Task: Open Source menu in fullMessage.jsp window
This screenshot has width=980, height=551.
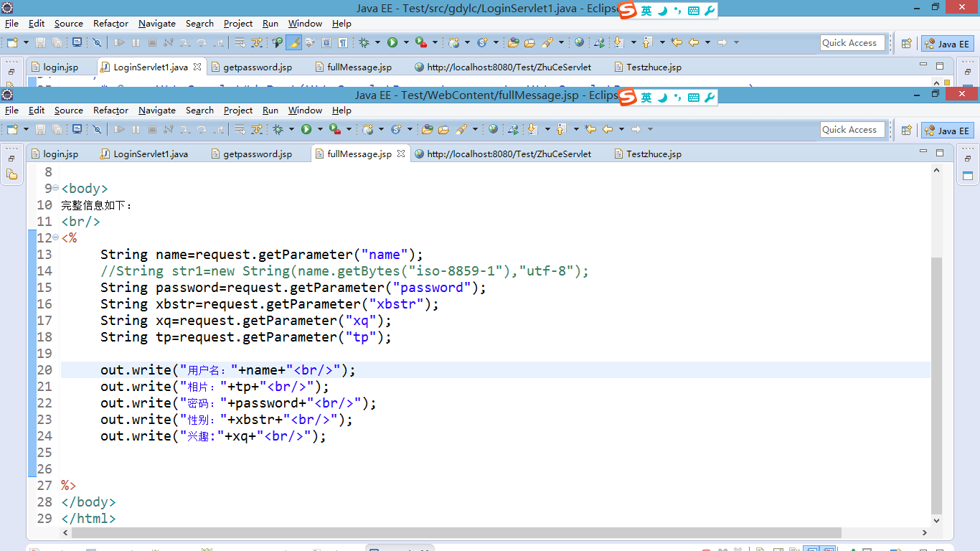Action: click(69, 110)
